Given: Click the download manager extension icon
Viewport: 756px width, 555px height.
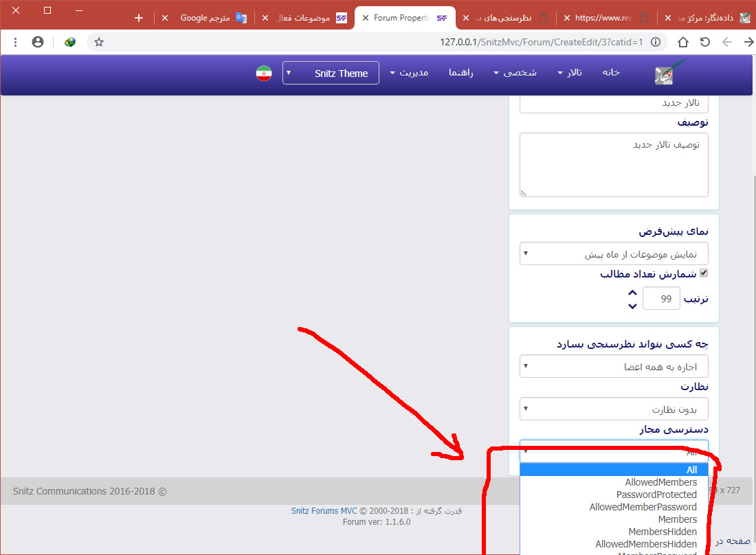Looking at the screenshot, I should click(x=70, y=42).
